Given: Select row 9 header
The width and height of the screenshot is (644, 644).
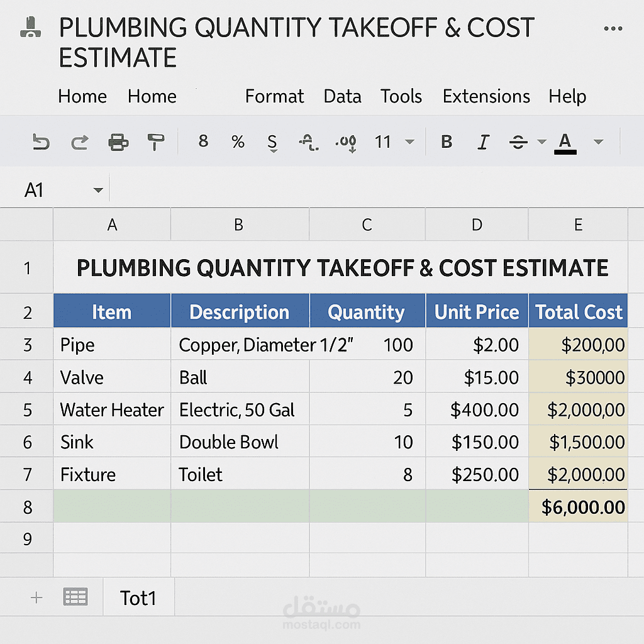Looking at the screenshot, I should tap(26, 538).
